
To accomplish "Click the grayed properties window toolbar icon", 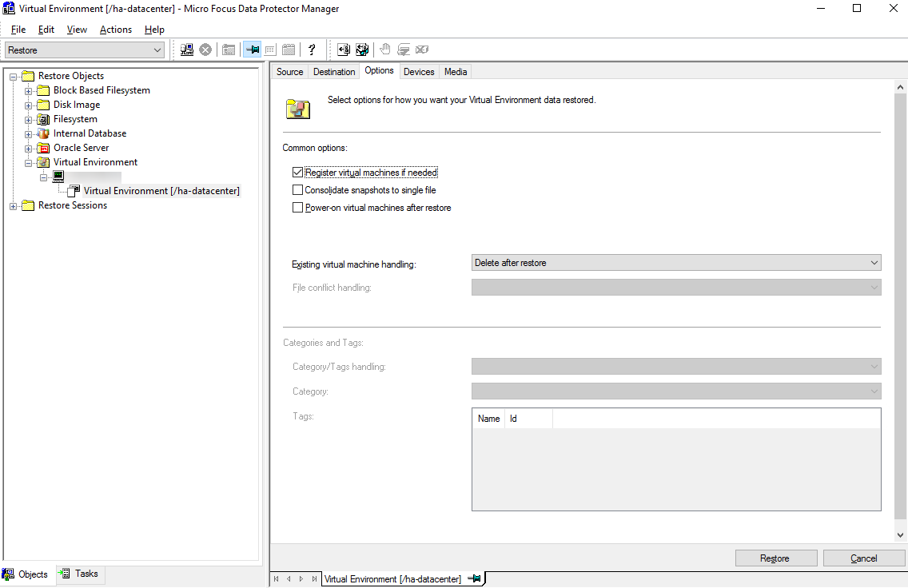I will click(229, 50).
